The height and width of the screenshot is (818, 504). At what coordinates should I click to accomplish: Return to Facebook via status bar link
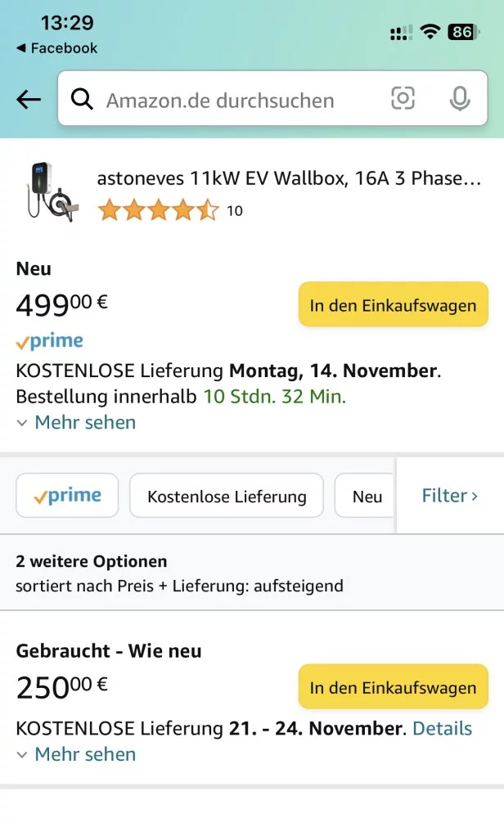tap(56, 48)
